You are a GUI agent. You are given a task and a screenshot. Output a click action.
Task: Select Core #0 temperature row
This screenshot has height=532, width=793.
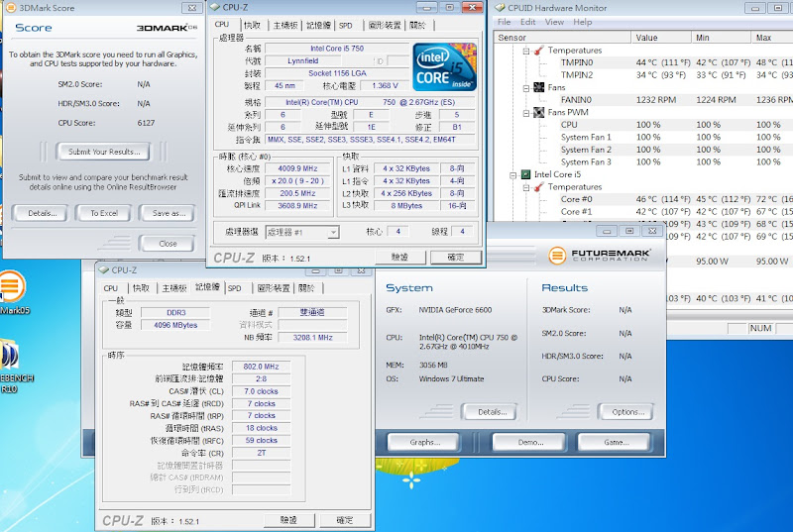643,199
